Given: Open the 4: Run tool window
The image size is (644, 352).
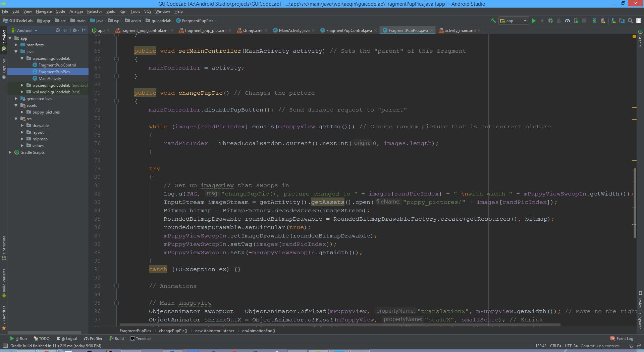Looking at the screenshot, I should pyautogui.click(x=18, y=339).
